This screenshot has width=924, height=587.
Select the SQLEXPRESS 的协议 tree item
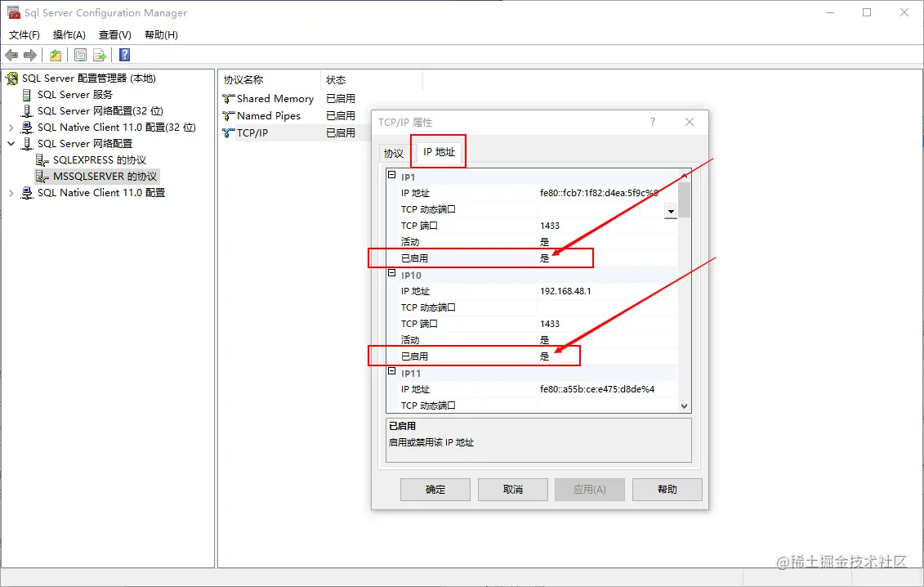[99, 160]
